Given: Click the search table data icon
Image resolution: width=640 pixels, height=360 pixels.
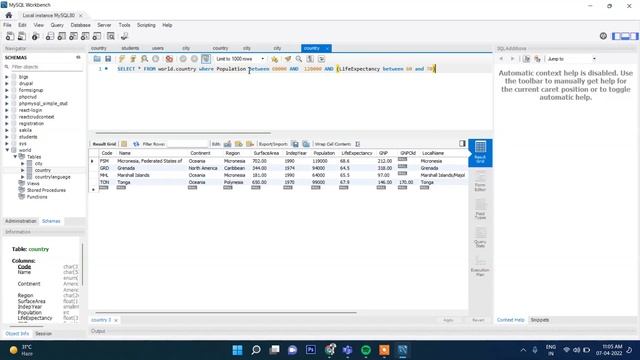Looking at the screenshot, I should 111,36.
